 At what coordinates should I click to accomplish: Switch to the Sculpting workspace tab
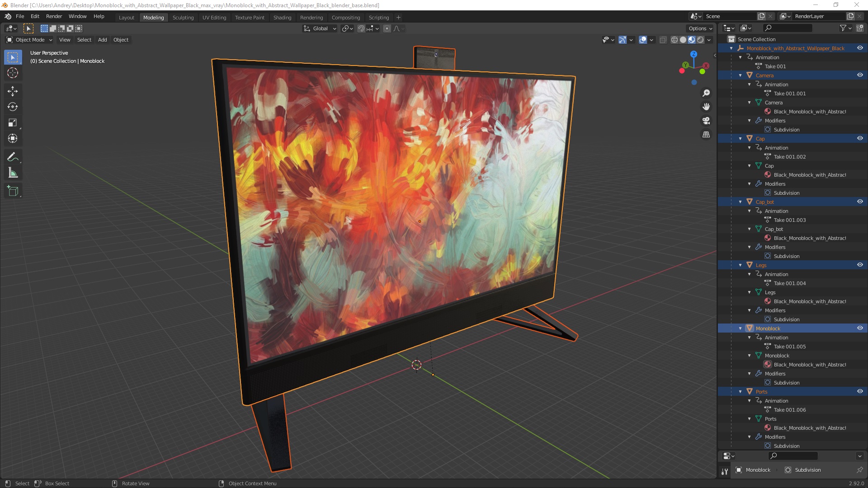183,18
